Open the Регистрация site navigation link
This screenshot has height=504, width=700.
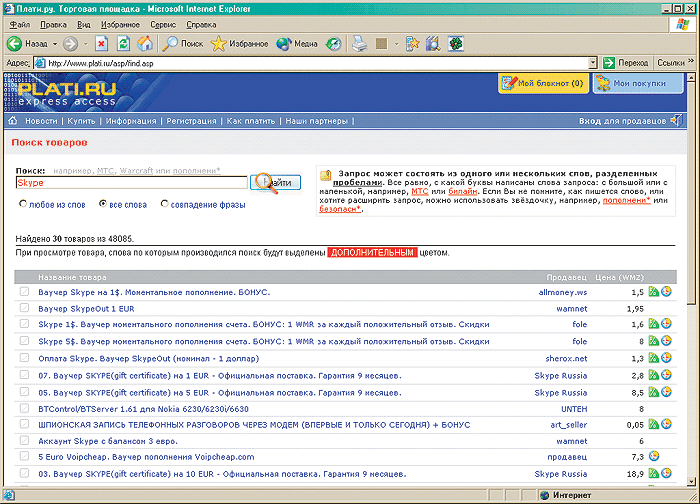click(191, 121)
